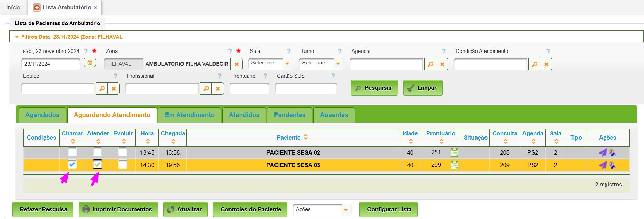644x219 pixels.
Task: Search Condição Atendimento with magnifier icon
Action: pyautogui.click(x=535, y=64)
